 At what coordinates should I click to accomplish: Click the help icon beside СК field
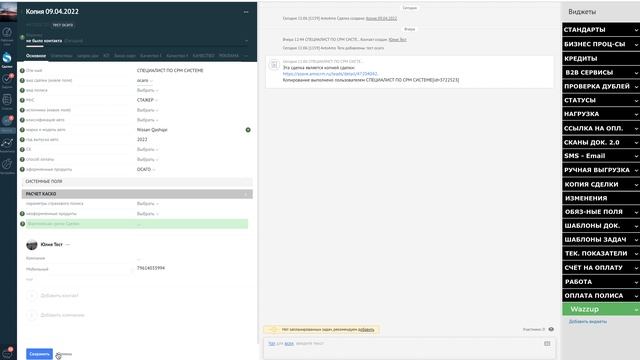point(22,149)
